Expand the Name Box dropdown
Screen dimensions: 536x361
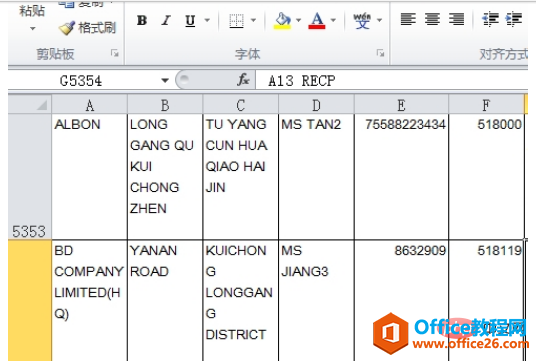tap(165, 81)
